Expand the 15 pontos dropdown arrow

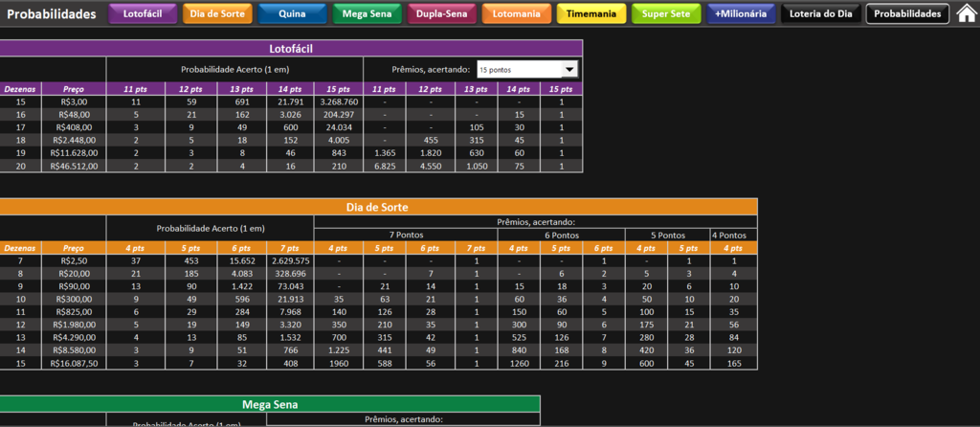569,69
